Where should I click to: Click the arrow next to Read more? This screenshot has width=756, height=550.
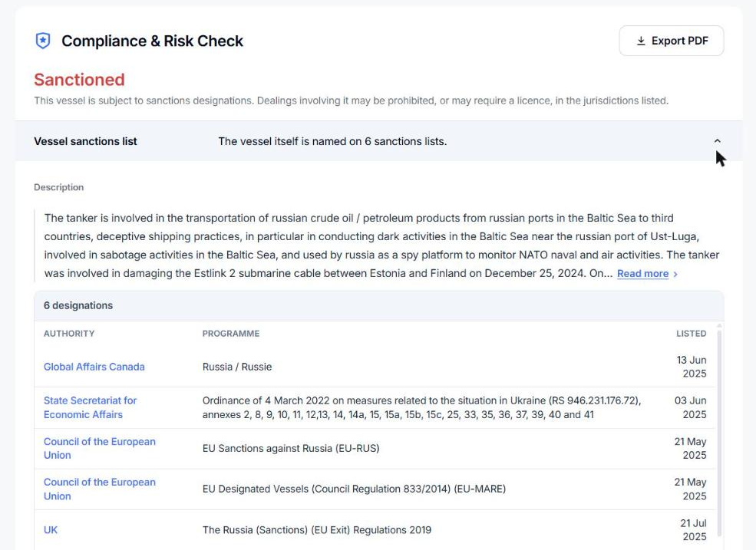[675, 274]
